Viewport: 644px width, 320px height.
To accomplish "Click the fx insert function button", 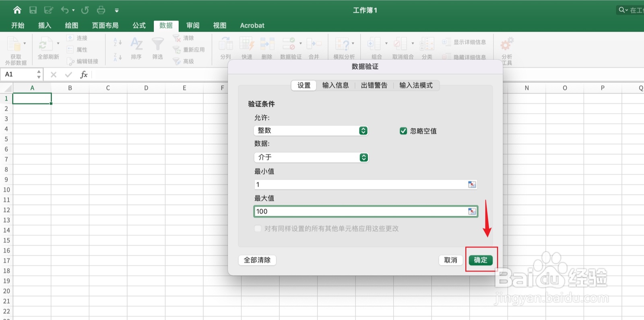I will click(x=84, y=74).
